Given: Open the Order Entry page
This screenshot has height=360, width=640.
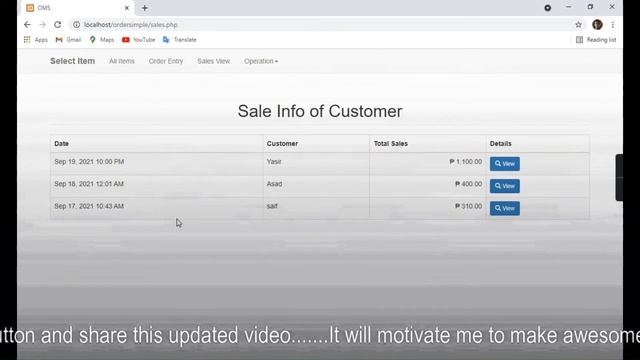Looking at the screenshot, I should tap(166, 61).
